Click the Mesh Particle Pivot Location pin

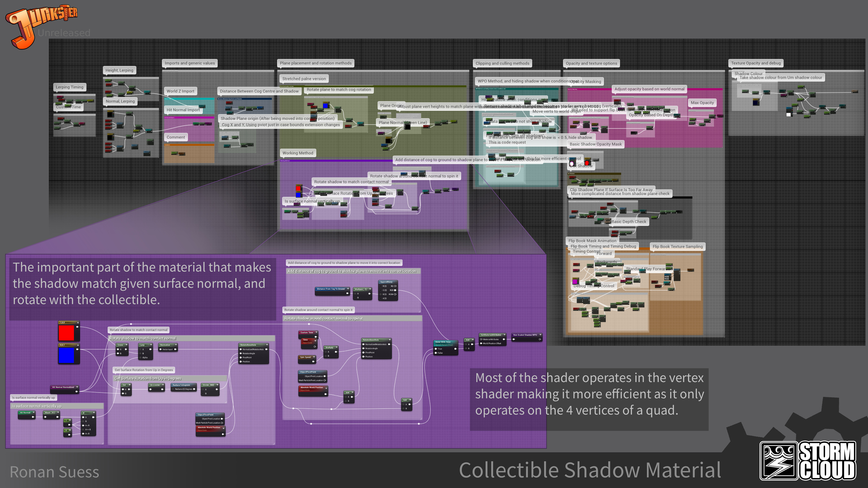[x=325, y=380]
